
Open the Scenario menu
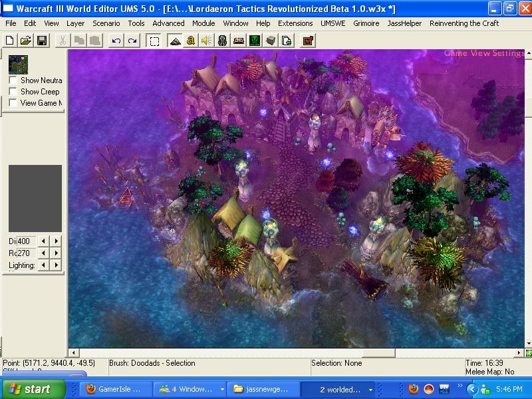[x=106, y=23]
